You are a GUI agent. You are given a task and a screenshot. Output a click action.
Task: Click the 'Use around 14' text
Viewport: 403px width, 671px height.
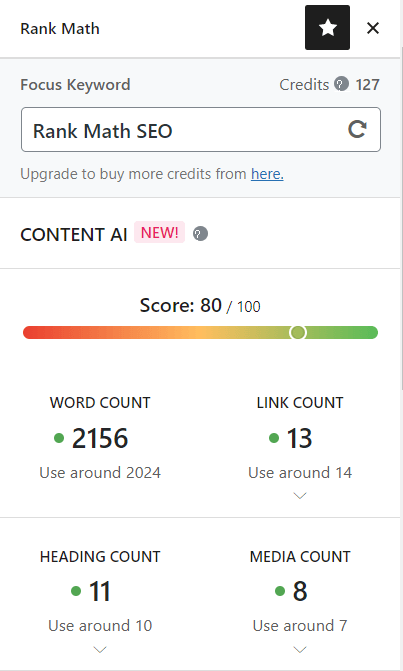[300, 472]
